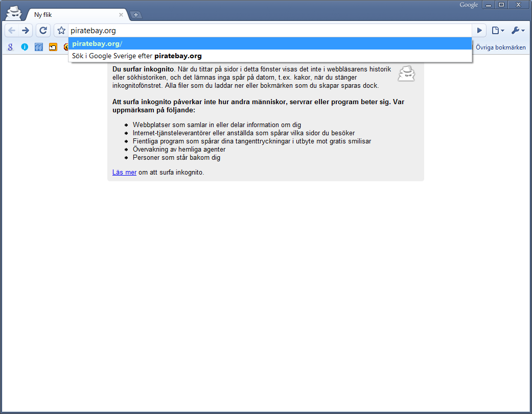The width and height of the screenshot is (532, 414).
Task: Close the Ny flik tab
Action: 121,15
